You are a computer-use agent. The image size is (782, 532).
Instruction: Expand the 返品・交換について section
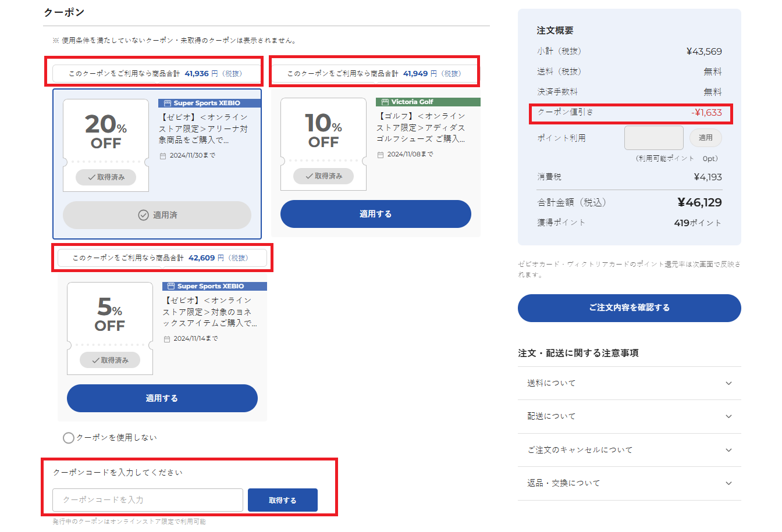coord(630,483)
